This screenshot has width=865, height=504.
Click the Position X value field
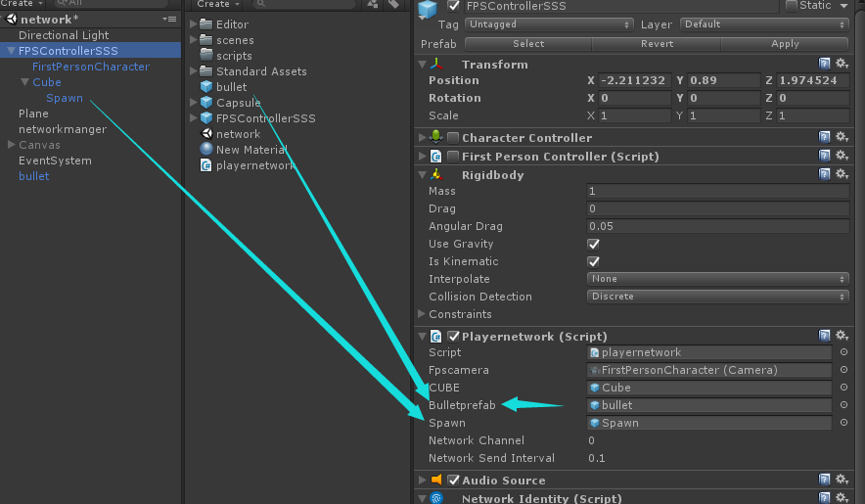point(634,80)
